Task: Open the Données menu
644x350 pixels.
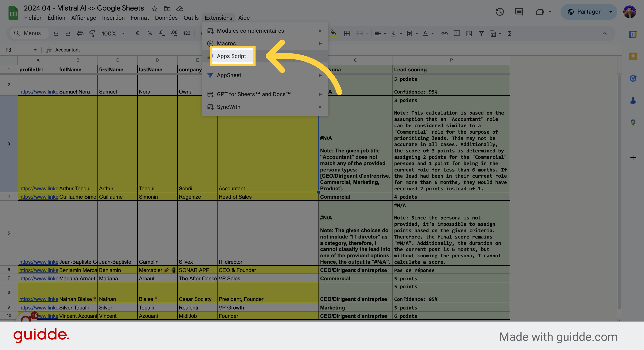Action: (166, 18)
